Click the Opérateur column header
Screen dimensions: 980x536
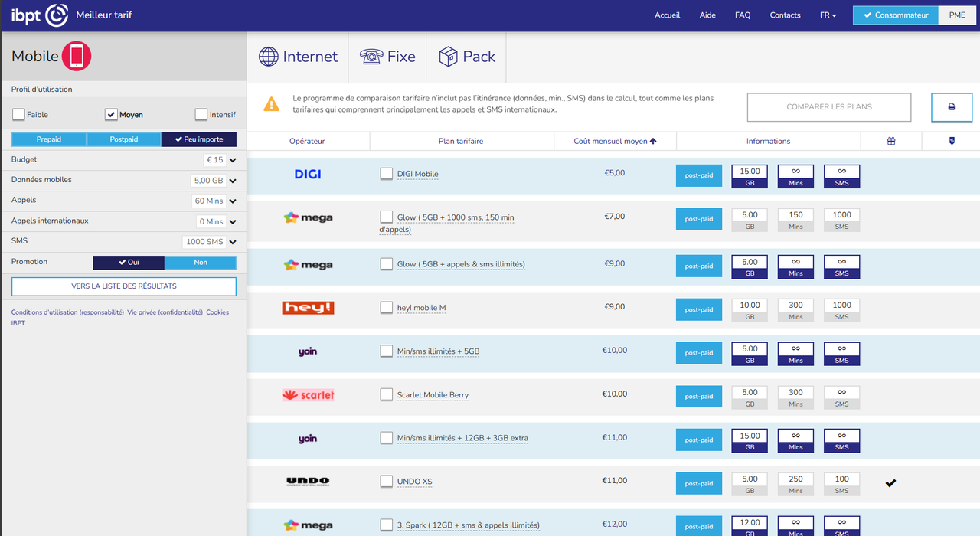click(307, 141)
